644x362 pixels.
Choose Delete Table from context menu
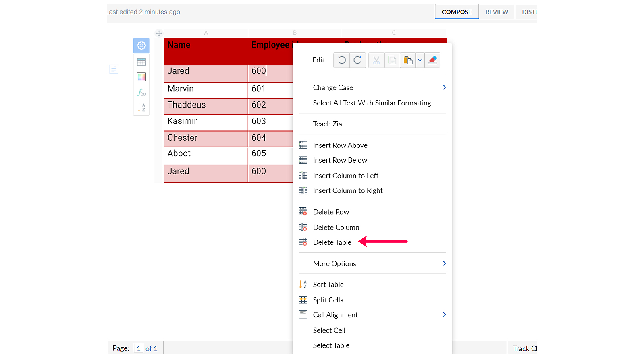332,242
